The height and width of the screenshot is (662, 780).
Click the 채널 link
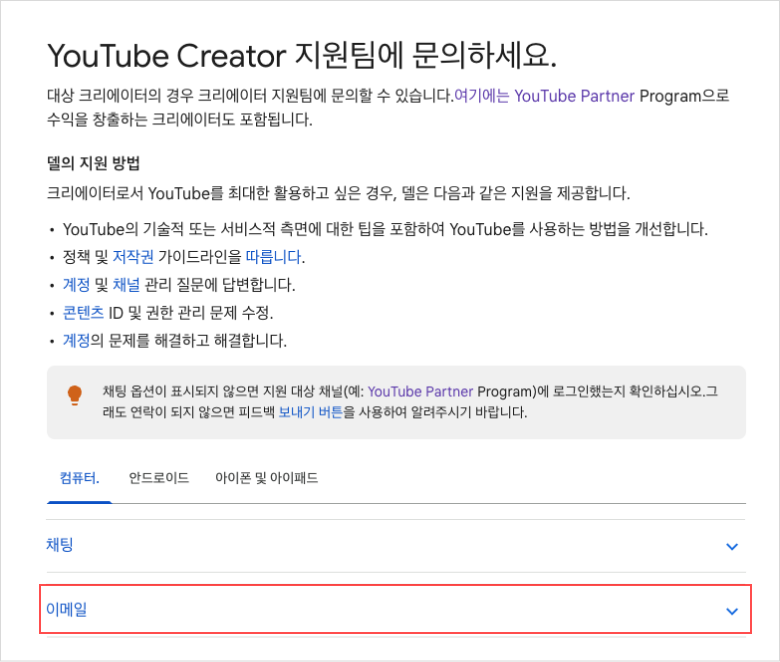(x=126, y=285)
